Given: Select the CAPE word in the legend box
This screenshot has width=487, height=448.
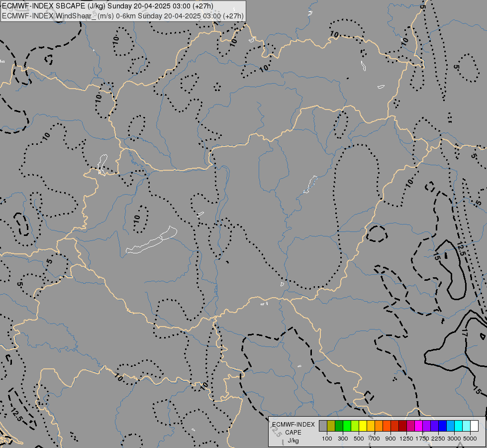Looking at the screenshot, I should [x=293, y=433].
